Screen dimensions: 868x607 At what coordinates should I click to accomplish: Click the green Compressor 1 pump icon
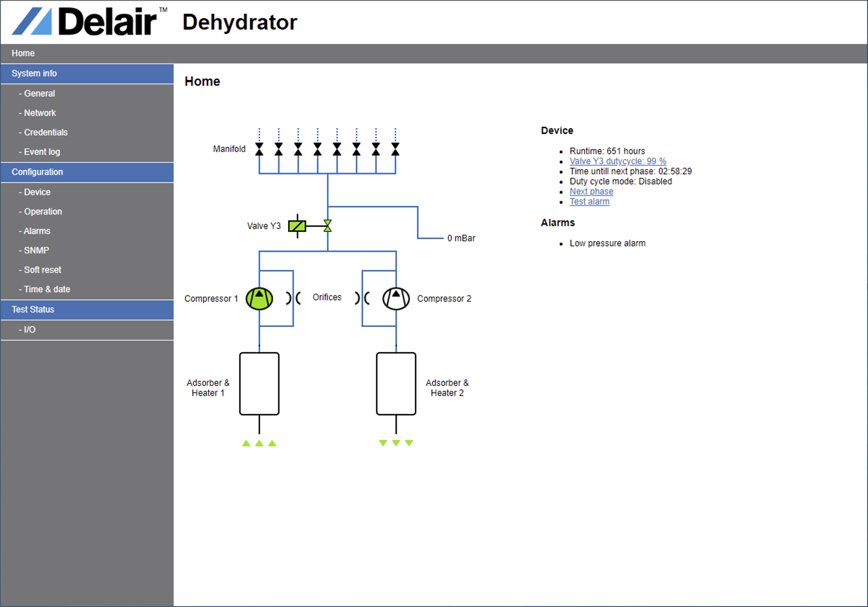point(259,298)
